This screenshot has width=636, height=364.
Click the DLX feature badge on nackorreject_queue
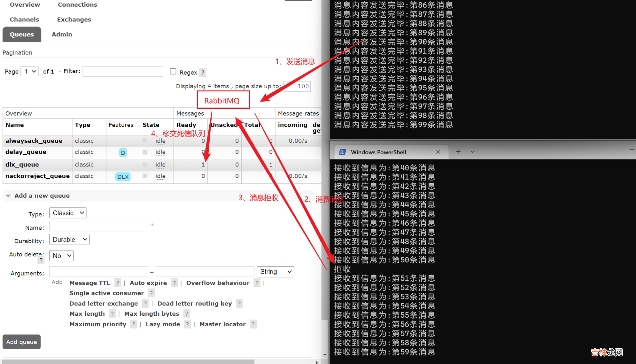pyautogui.click(x=123, y=177)
